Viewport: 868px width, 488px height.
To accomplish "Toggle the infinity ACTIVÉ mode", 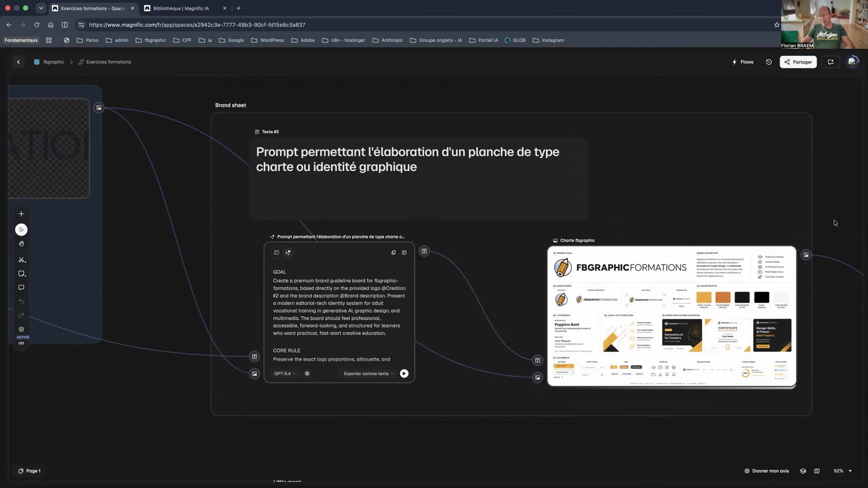I will point(21,343).
